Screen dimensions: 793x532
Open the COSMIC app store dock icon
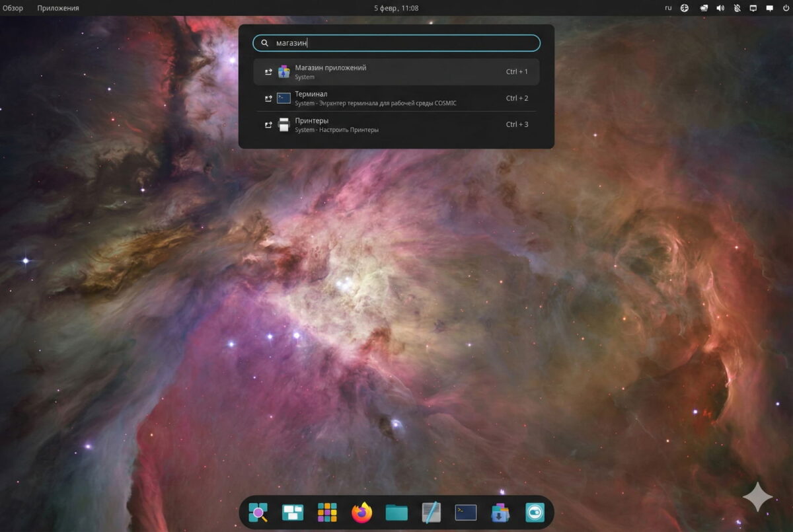pos(499,512)
